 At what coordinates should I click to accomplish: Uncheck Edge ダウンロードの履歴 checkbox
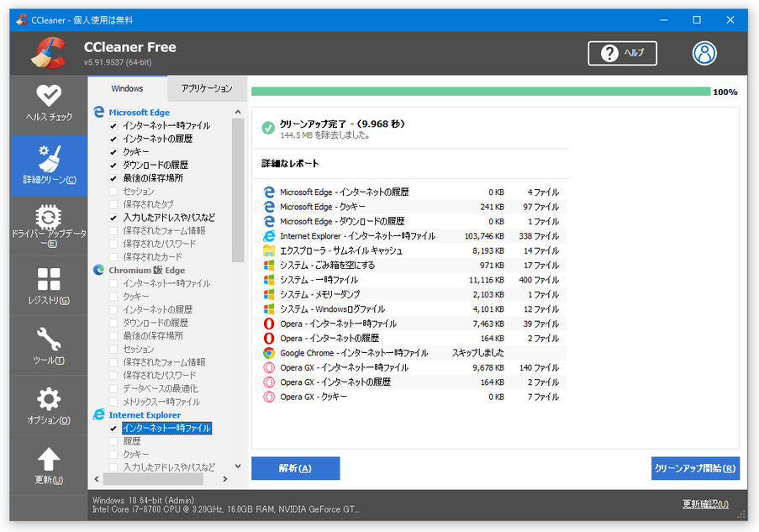coord(113,165)
